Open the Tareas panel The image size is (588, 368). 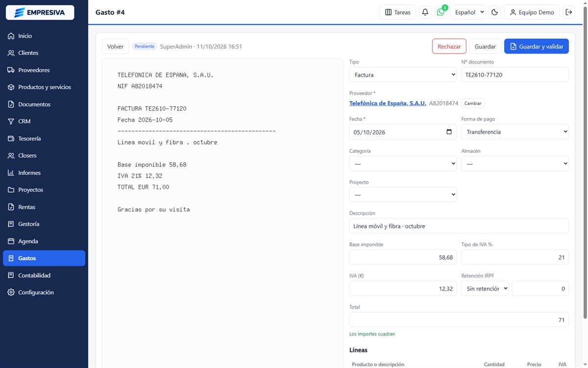click(398, 12)
